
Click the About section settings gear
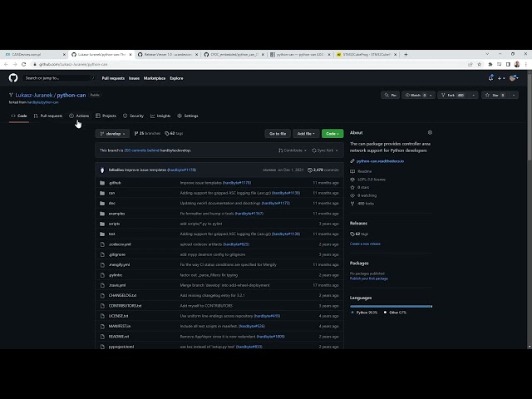point(430,132)
